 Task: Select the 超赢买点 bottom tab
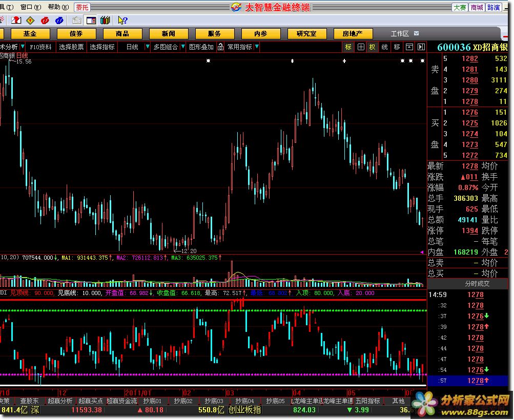[x=91, y=401]
